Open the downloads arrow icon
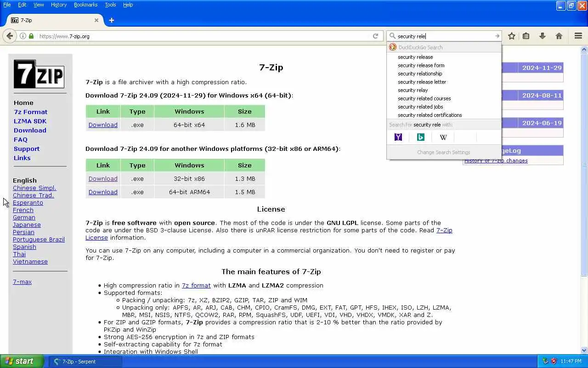The width and height of the screenshot is (588, 368). pyautogui.click(x=543, y=36)
